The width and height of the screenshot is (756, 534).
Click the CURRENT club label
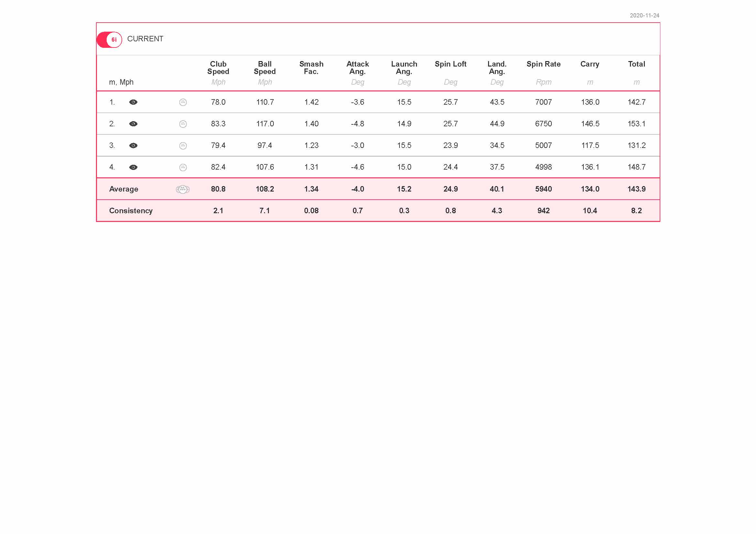coord(145,39)
